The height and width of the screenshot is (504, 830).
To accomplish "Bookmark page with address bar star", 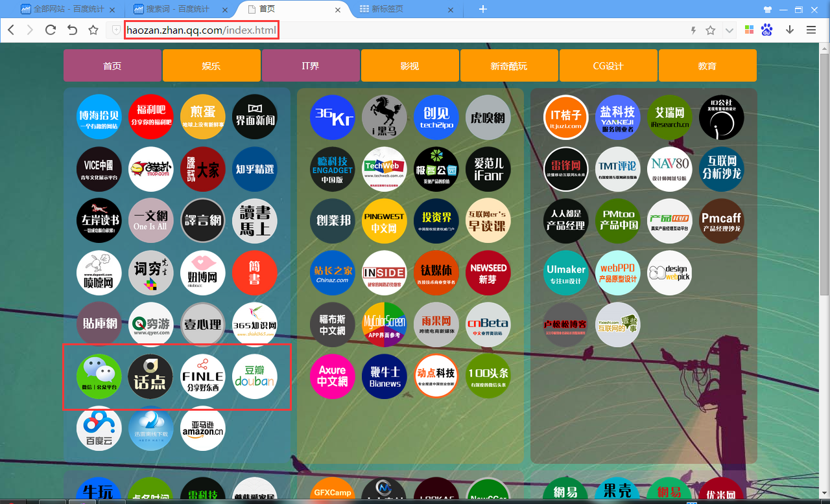I will [x=710, y=30].
